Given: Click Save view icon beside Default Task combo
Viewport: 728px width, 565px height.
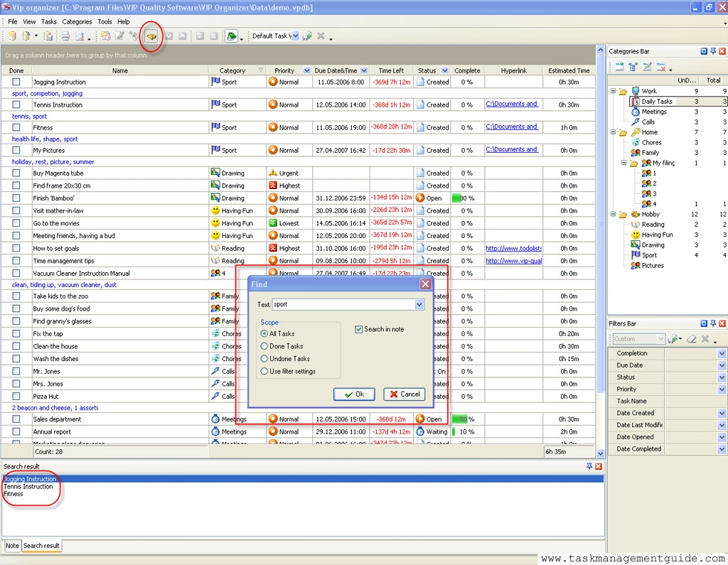Looking at the screenshot, I should [x=307, y=36].
